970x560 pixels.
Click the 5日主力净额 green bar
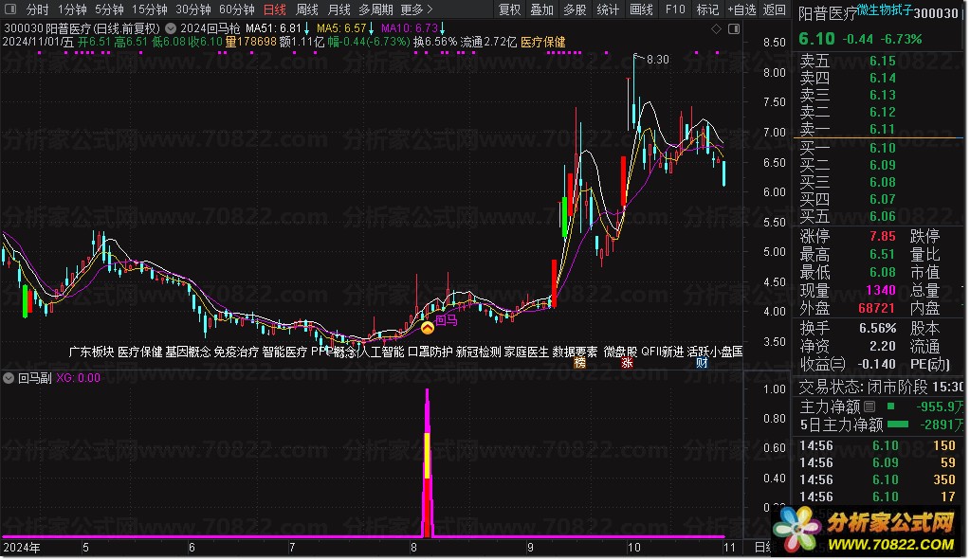pyautogui.click(x=898, y=424)
